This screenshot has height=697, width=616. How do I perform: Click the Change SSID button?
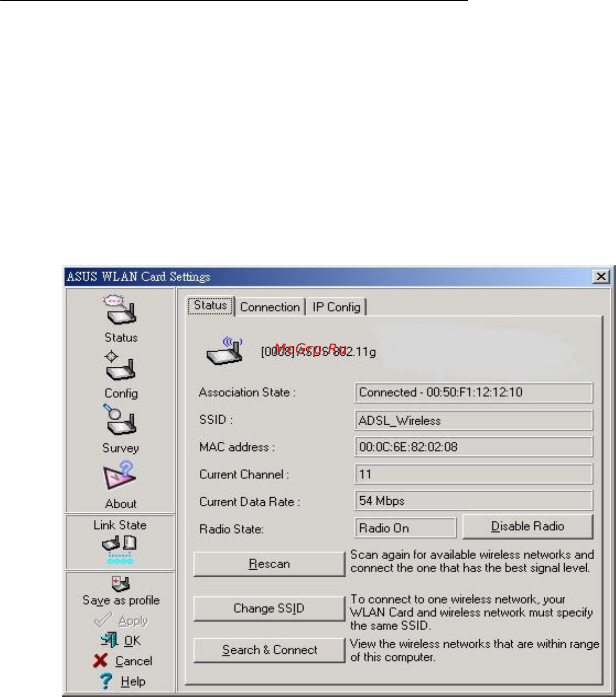click(x=269, y=608)
